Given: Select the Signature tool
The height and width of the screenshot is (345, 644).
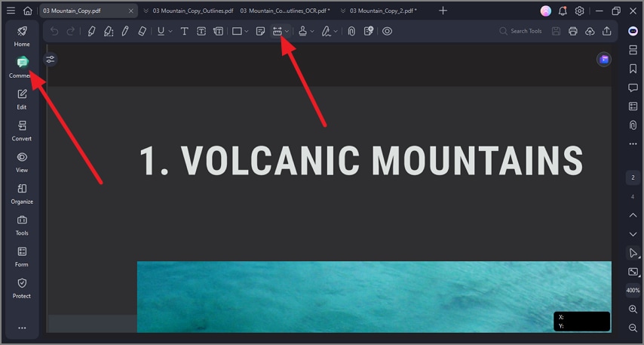Looking at the screenshot, I should (326, 31).
